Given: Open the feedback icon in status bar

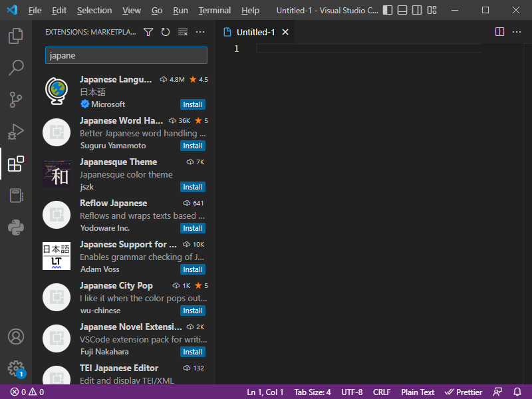Looking at the screenshot, I should point(497,392).
